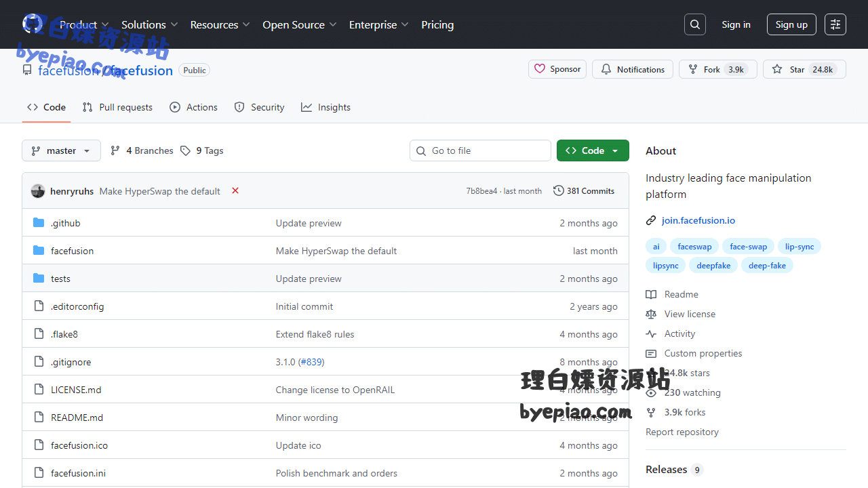Open appearance settings icon beside Sign up
The width and height of the screenshot is (868, 488).
pyautogui.click(x=835, y=24)
